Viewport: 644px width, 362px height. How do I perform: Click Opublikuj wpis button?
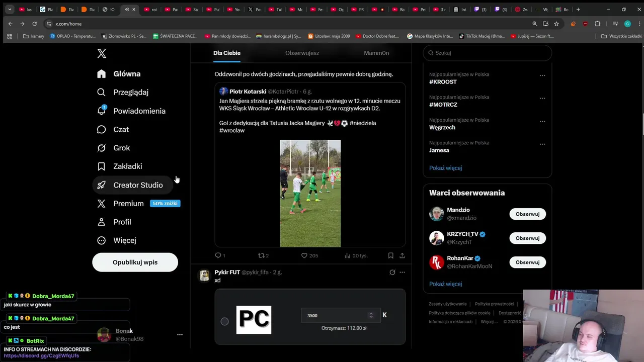(x=135, y=262)
